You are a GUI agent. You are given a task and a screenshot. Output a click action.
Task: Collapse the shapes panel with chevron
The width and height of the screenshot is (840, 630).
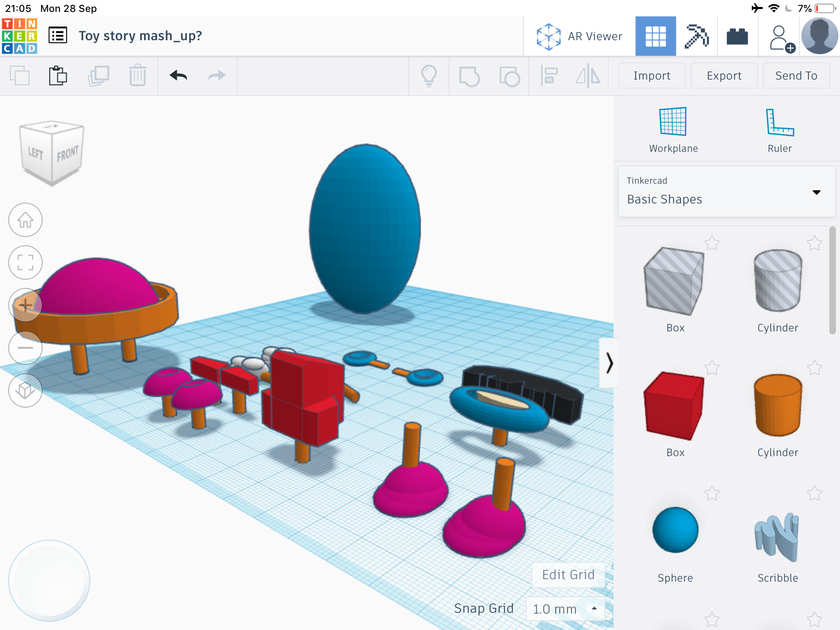coord(609,363)
